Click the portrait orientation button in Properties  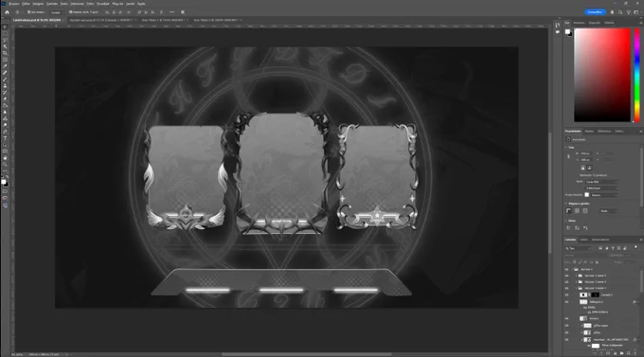[x=582, y=168]
